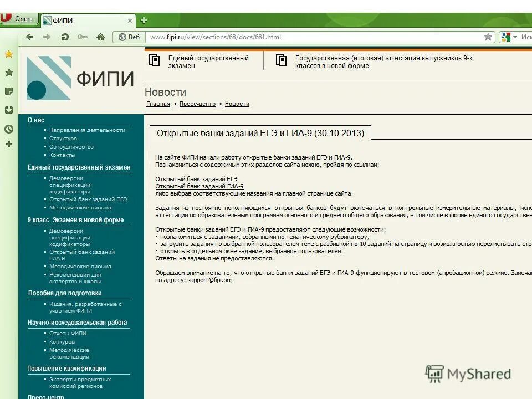532x399 pixels.
Task: Expand the search engine dropdown arrow
Action: [x=515, y=37]
